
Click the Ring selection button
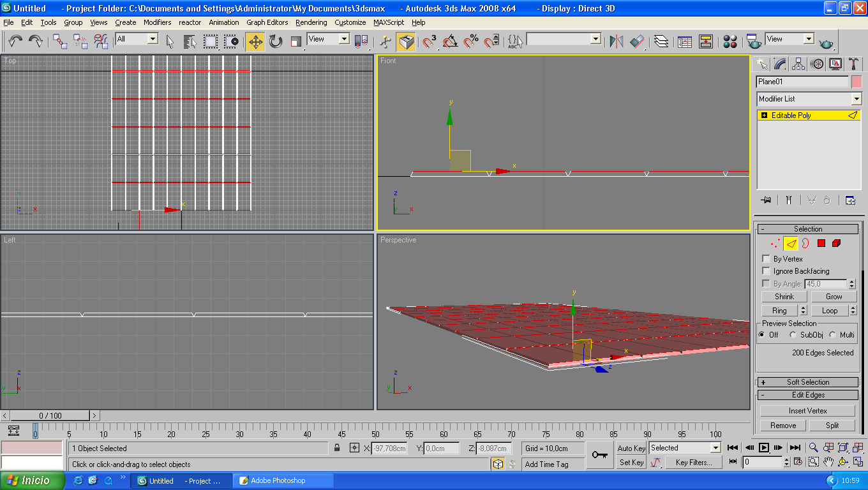click(779, 311)
